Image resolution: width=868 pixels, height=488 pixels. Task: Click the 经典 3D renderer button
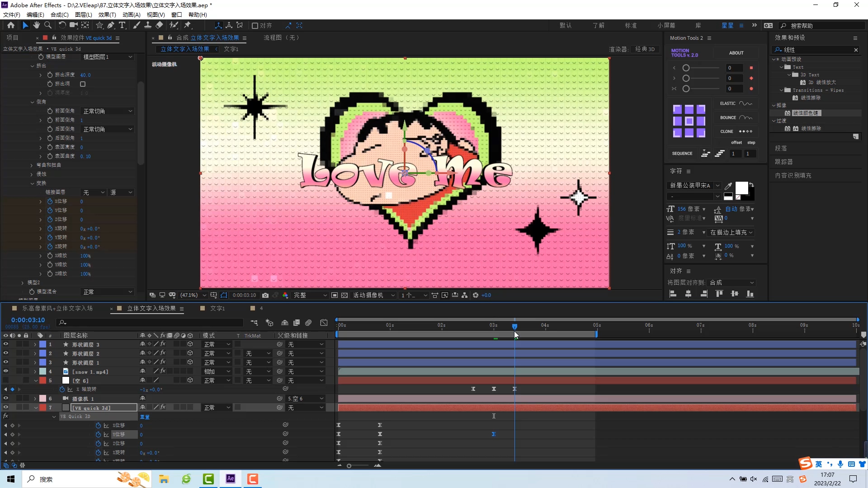[645, 49]
